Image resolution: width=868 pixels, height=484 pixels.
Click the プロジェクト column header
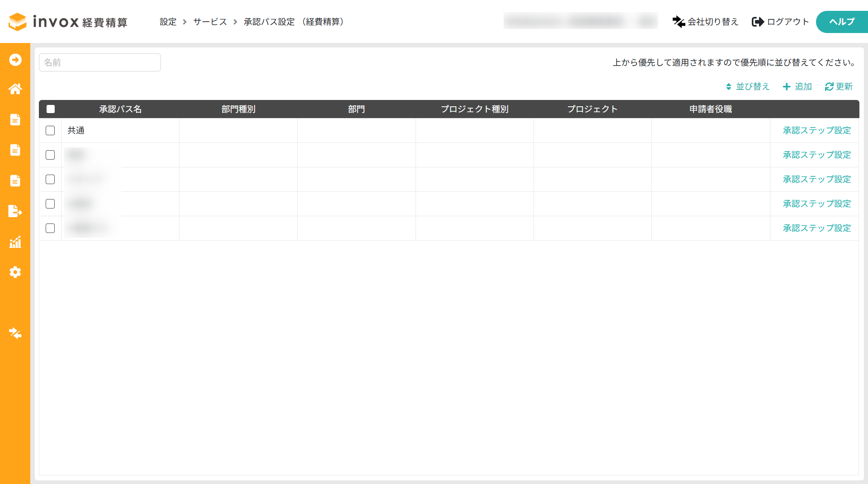click(592, 109)
